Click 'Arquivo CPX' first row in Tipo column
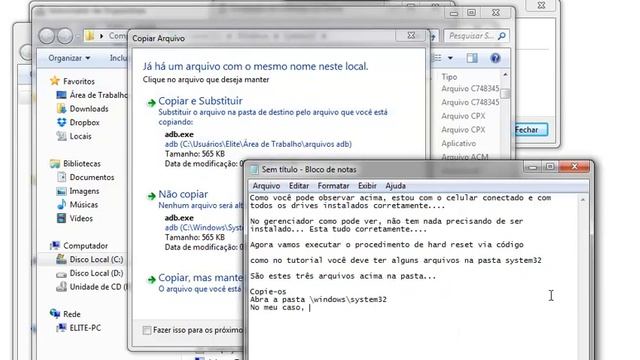This screenshot has width=640, height=360. pyautogui.click(x=463, y=116)
